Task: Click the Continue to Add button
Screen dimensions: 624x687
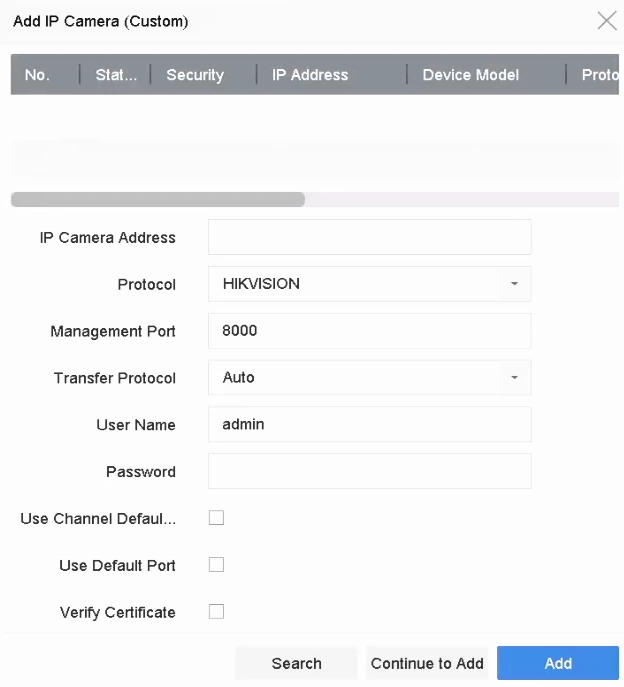Action: 427,663
